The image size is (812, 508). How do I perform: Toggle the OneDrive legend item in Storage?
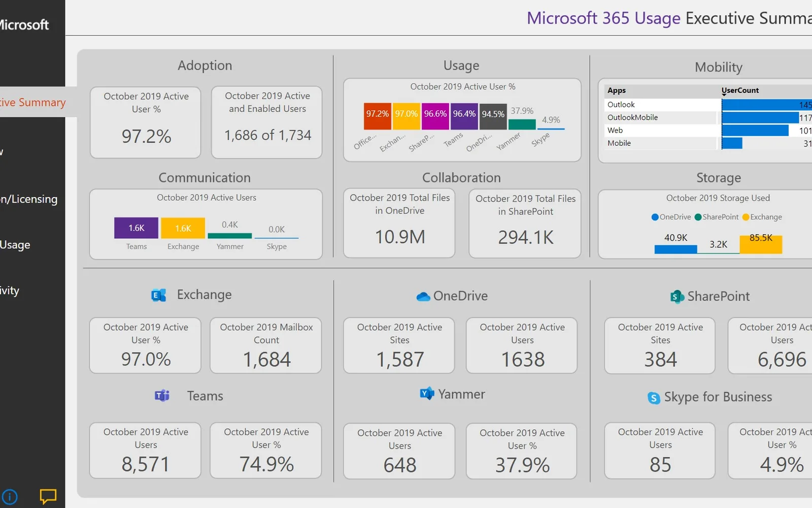pos(671,217)
